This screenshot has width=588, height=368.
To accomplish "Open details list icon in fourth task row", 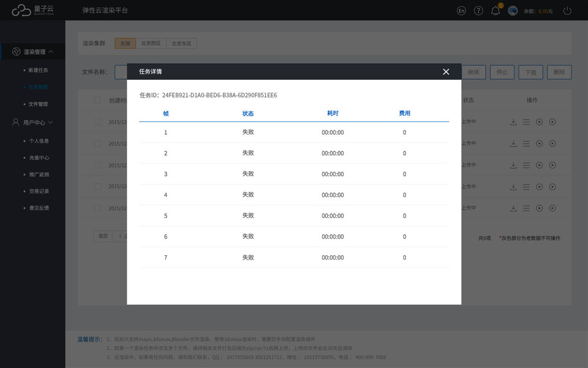I will coord(527,186).
